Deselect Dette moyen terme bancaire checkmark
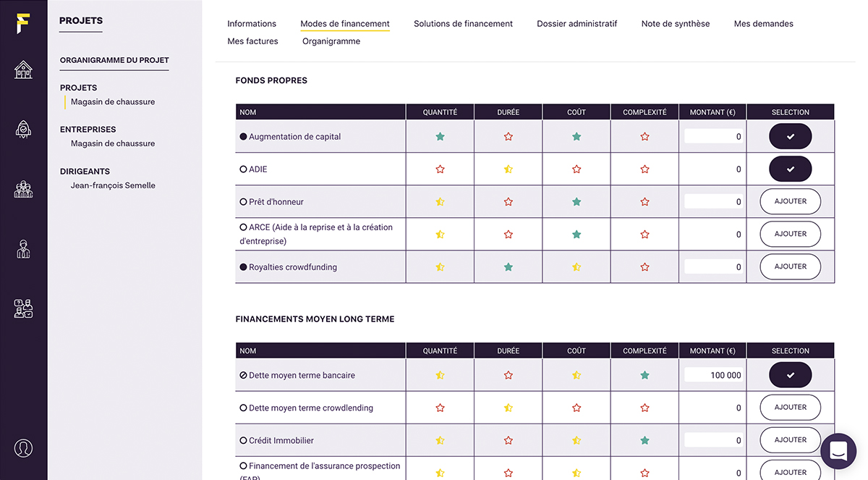This screenshot has width=868, height=480. click(x=790, y=375)
